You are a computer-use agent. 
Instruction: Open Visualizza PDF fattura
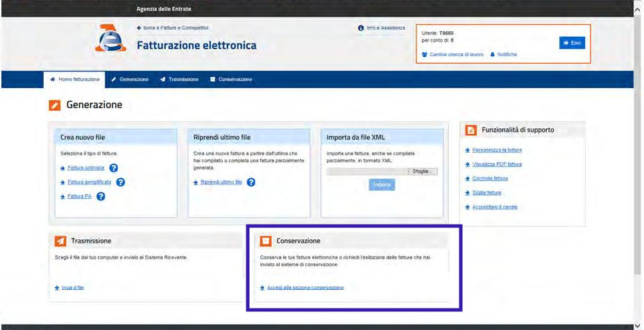point(497,164)
